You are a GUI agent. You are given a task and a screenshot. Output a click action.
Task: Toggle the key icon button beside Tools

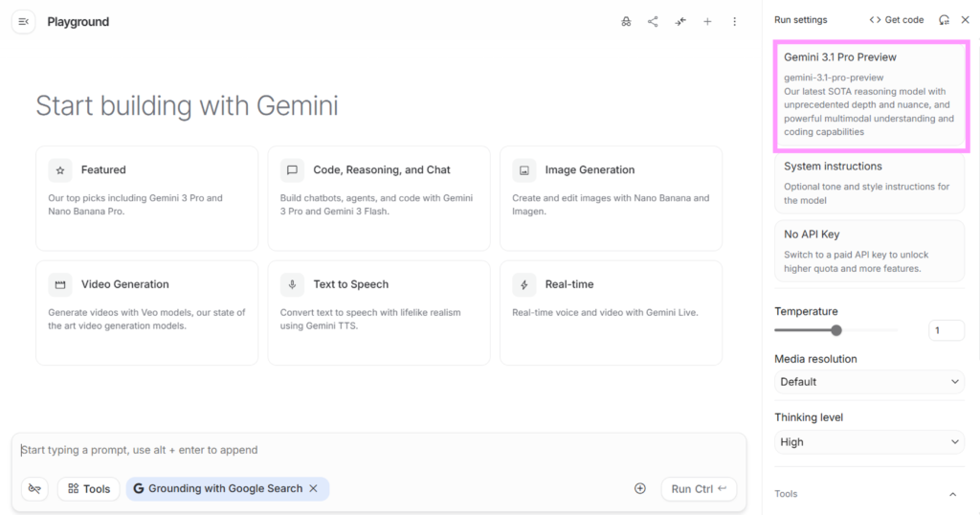[x=34, y=488]
